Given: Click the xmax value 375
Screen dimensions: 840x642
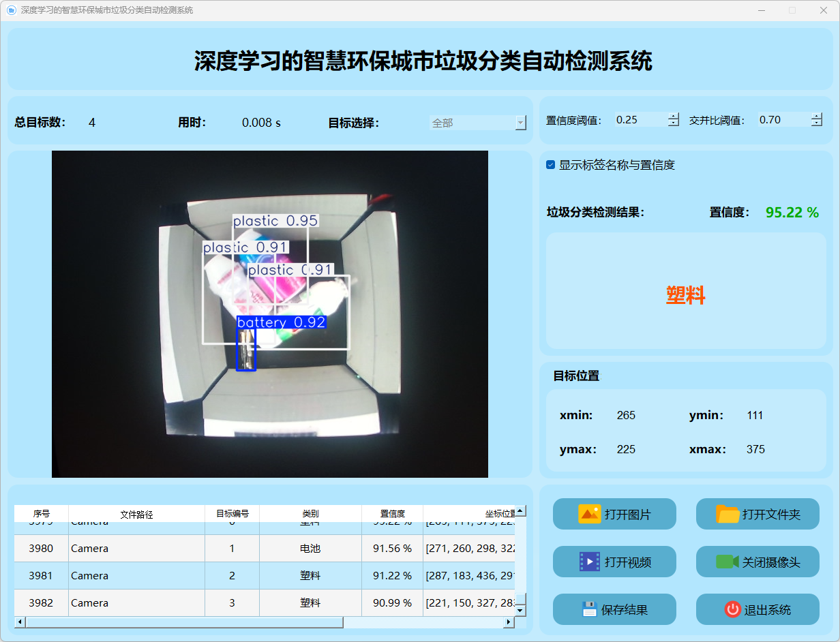Looking at the screenshot, I should [x=755, y=449].
